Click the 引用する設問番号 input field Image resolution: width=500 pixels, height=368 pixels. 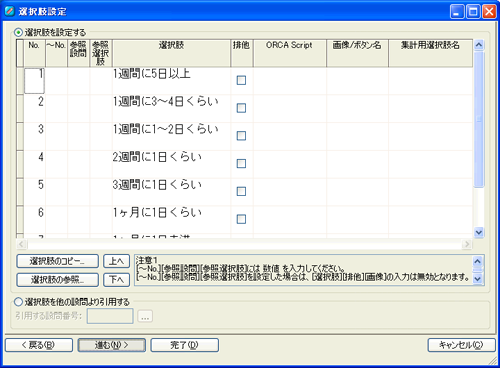[110, 316]
